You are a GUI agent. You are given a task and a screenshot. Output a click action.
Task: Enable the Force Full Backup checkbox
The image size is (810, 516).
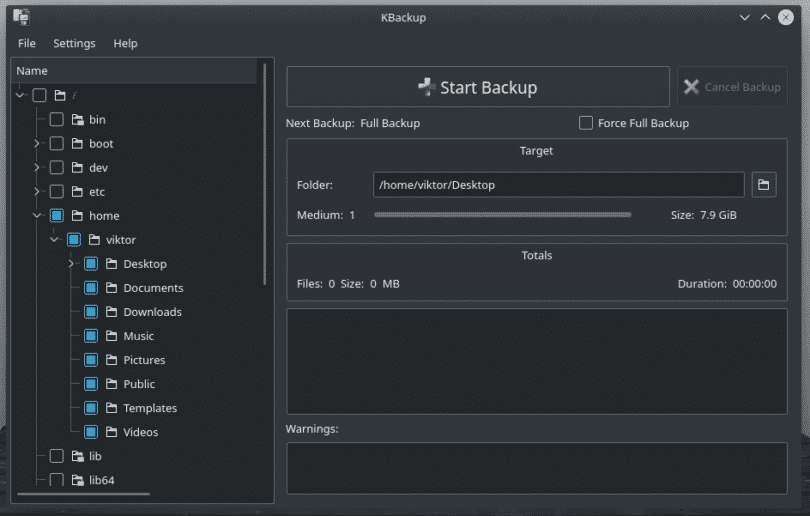tap(586, 123)
